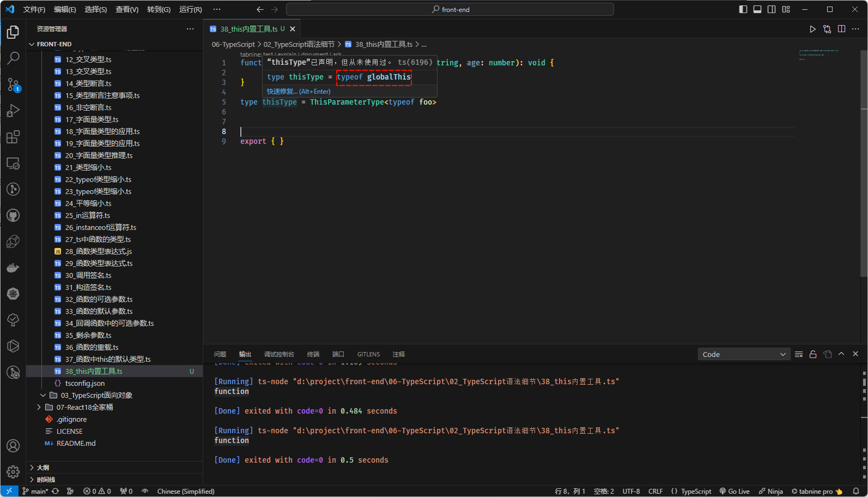Open Manage settings gear
This screenshot has height=497, width=868.
pyautogui.click(x=13, y=471)
